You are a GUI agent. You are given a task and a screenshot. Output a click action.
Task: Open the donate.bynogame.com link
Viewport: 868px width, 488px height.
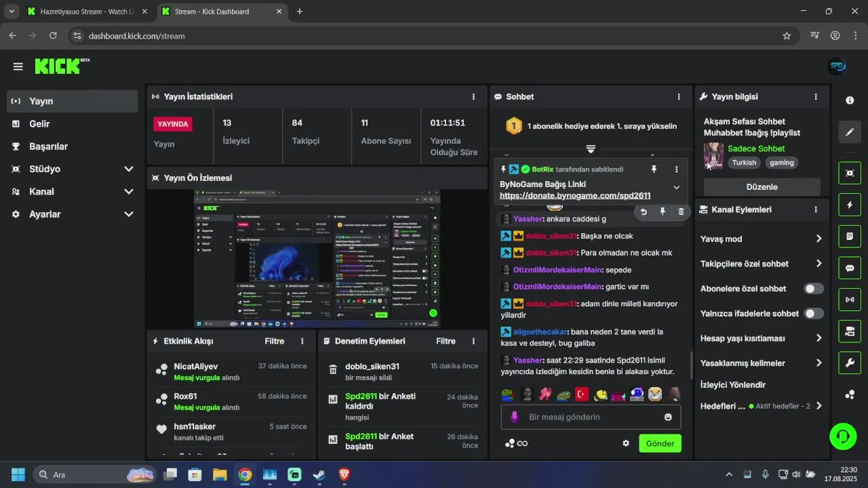pos(575,196)
